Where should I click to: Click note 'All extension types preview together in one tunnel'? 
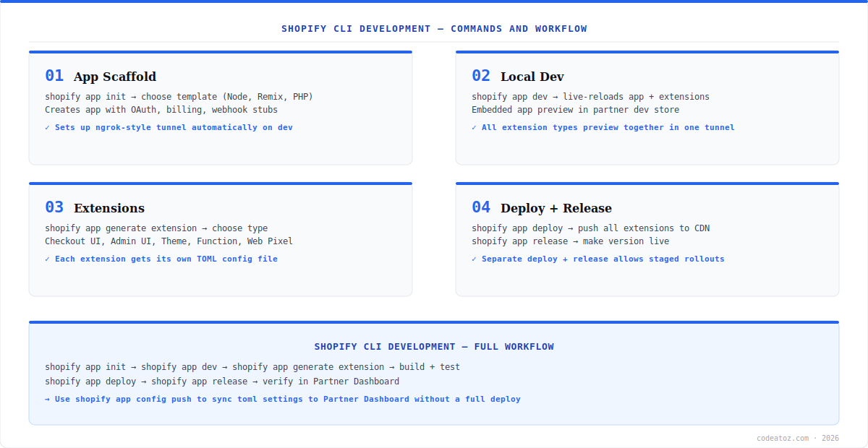coord(603,127)
